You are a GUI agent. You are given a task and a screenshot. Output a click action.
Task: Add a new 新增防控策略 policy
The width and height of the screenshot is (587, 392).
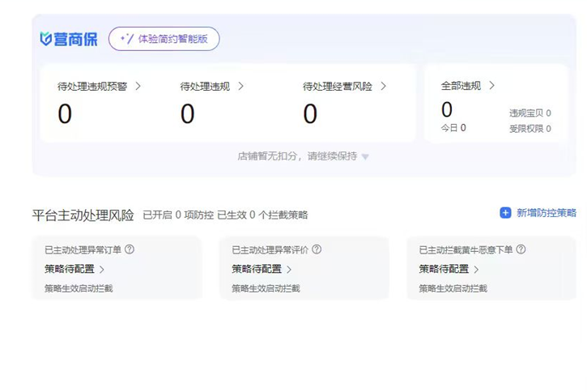tap(546, 213)
